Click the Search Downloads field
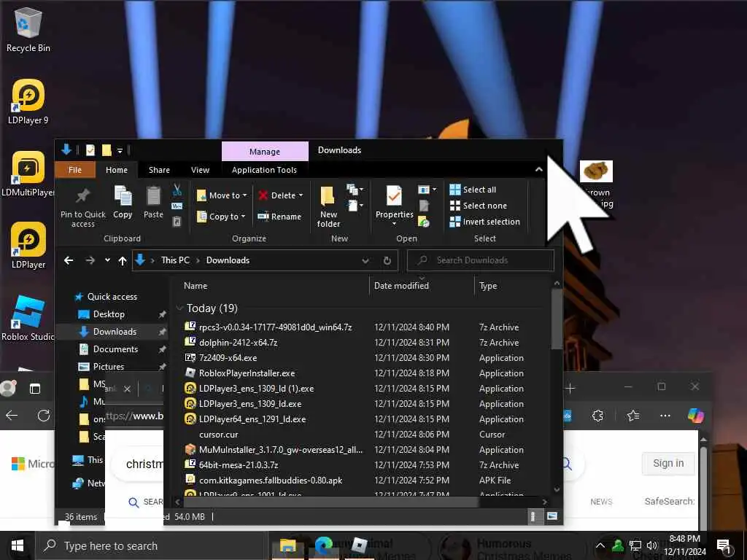 [481, 260]
